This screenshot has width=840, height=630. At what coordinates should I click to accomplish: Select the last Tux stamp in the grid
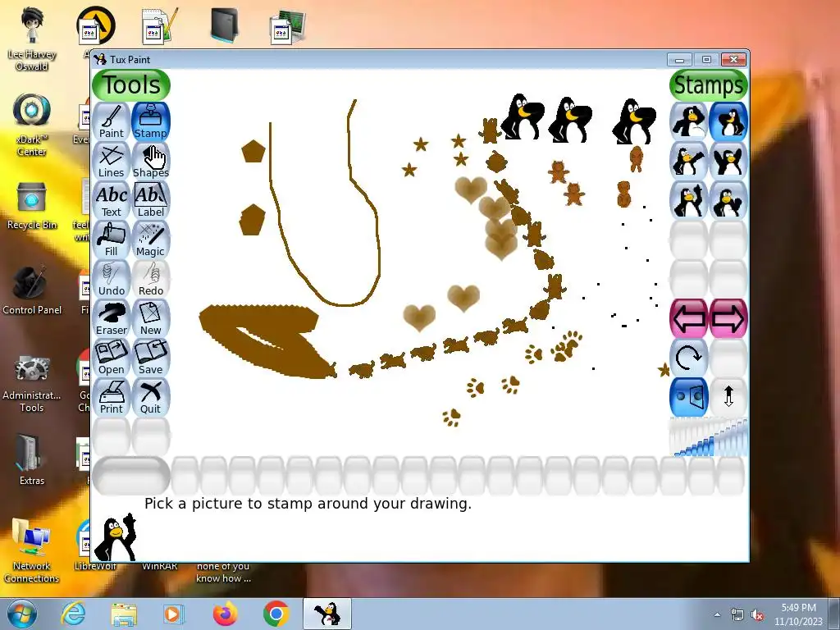[x=728, y=200]
